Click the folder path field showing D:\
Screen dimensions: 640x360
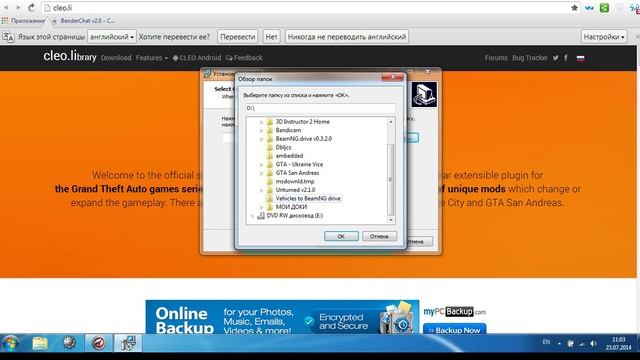[320, 108]
